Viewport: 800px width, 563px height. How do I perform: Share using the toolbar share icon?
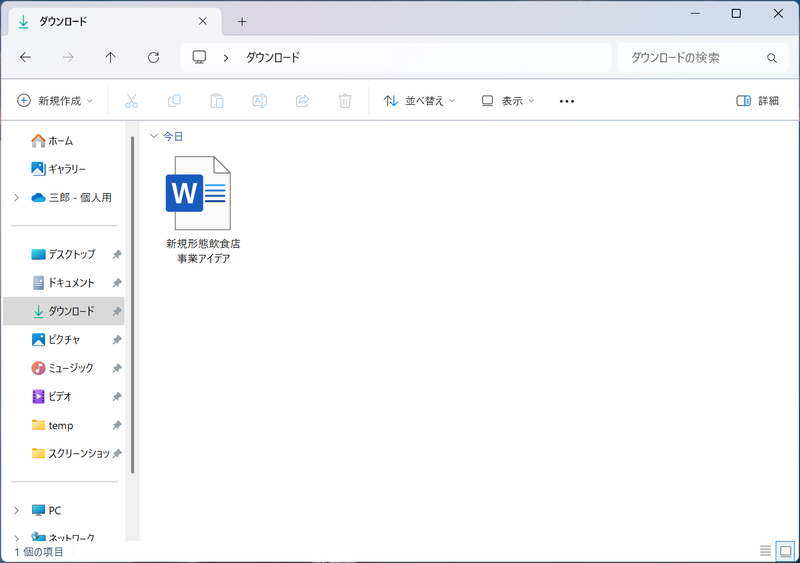click(303, 101)
